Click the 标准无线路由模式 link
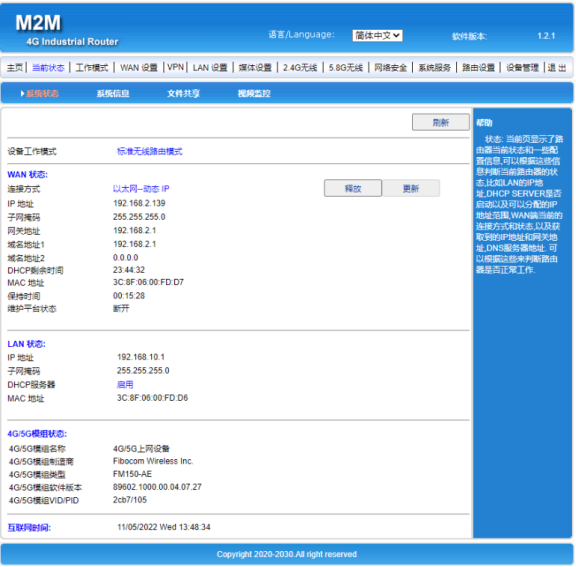Screen dimensions: 576x567 pyautogui.click(x=150, y=151)
